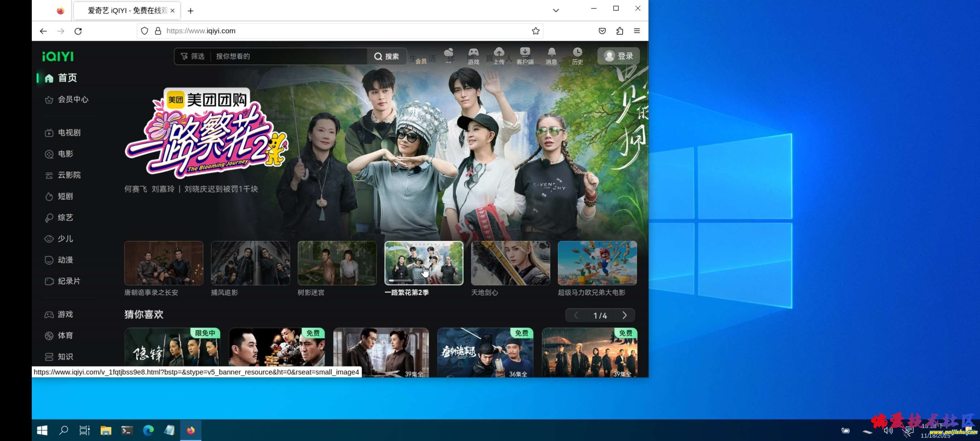
Task: Select 综艺 in the sidebar
Action: [x=65, y=217]
